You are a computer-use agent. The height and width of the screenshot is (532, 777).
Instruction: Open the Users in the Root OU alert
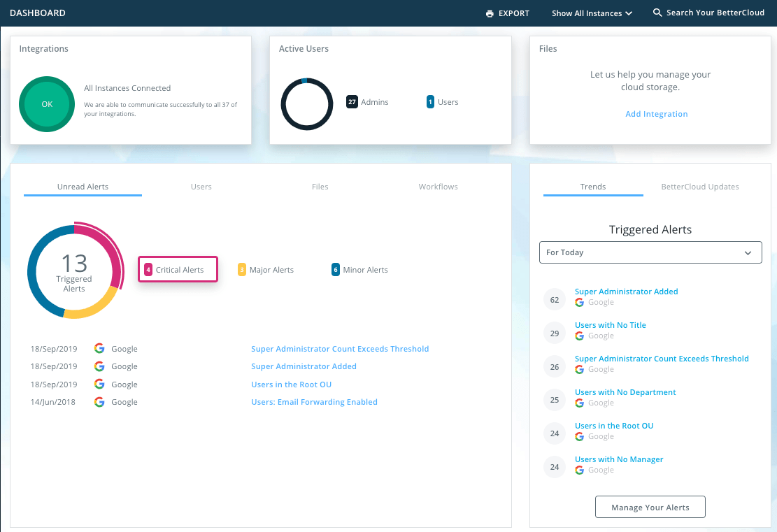[x=291, y=384]
